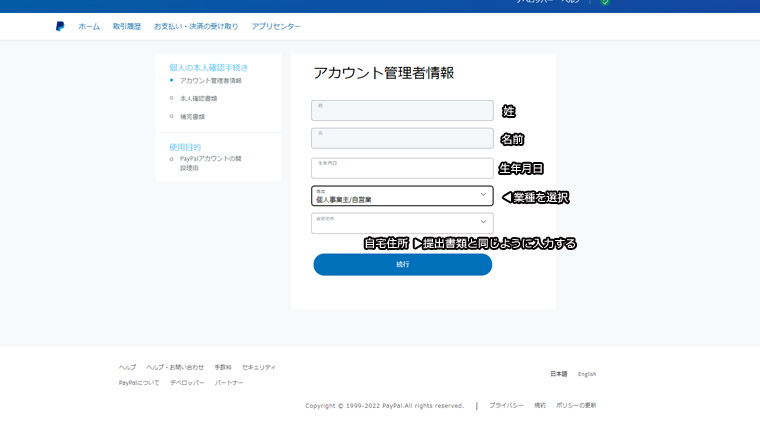760x428 pixels.
Task: Go to 取引履歴 in the top menu
Action: tap(127, 27)
